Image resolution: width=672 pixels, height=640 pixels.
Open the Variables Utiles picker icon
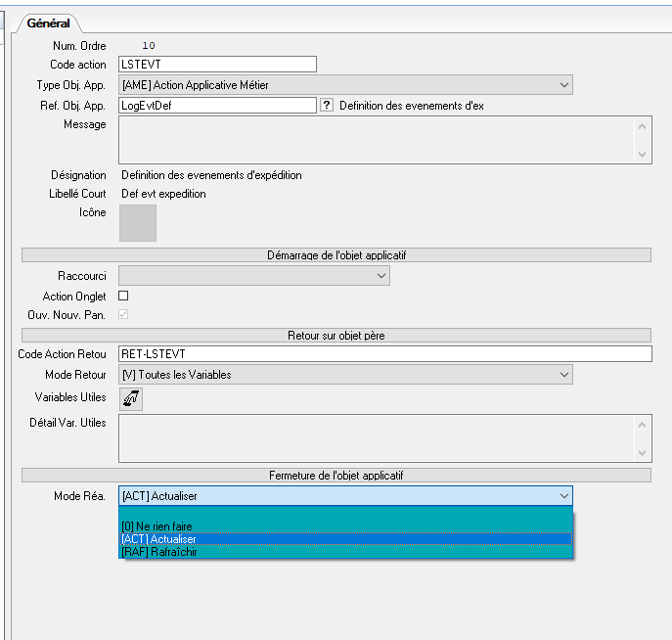(x=130, y=398)
